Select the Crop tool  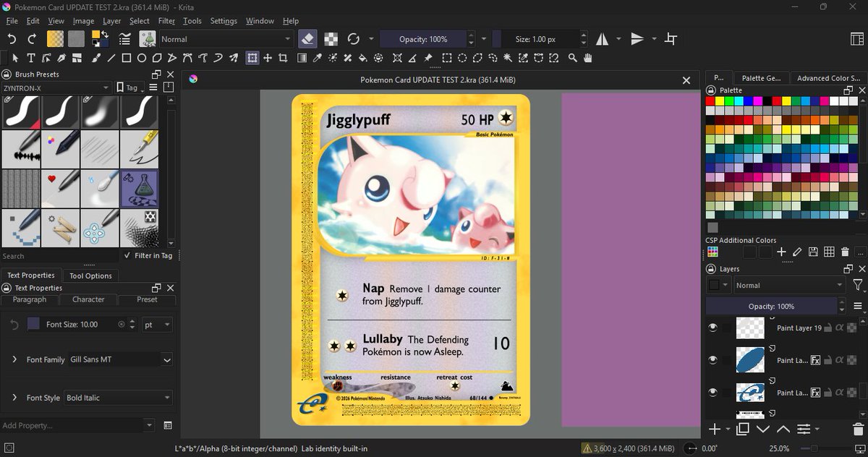click(284, 58)
